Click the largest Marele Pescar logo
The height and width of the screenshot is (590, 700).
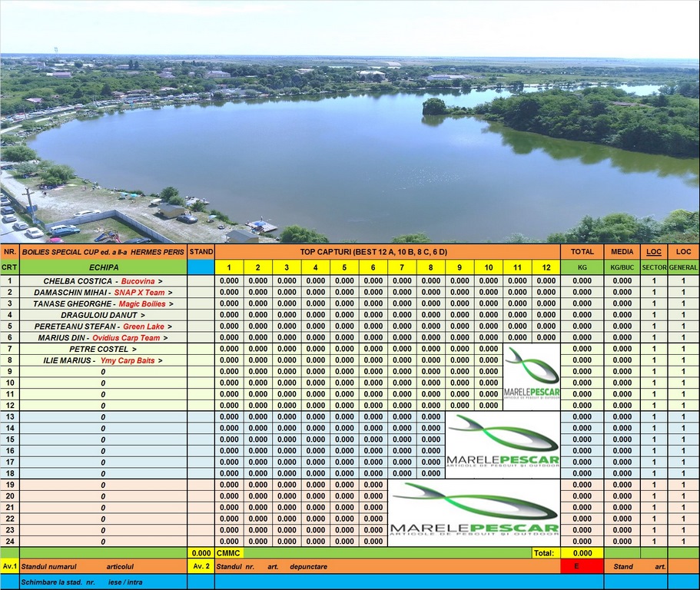[473, 512]
